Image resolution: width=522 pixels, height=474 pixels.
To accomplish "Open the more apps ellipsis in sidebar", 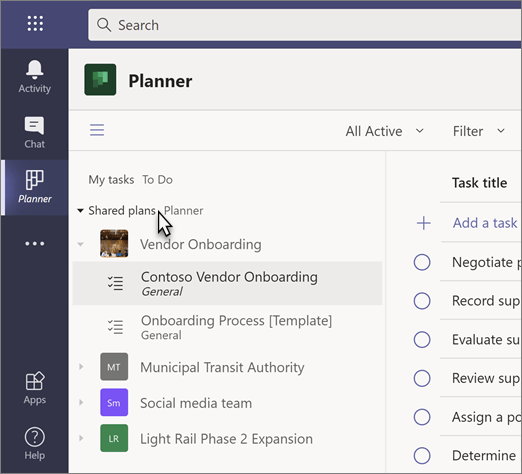I will [35, 244].
